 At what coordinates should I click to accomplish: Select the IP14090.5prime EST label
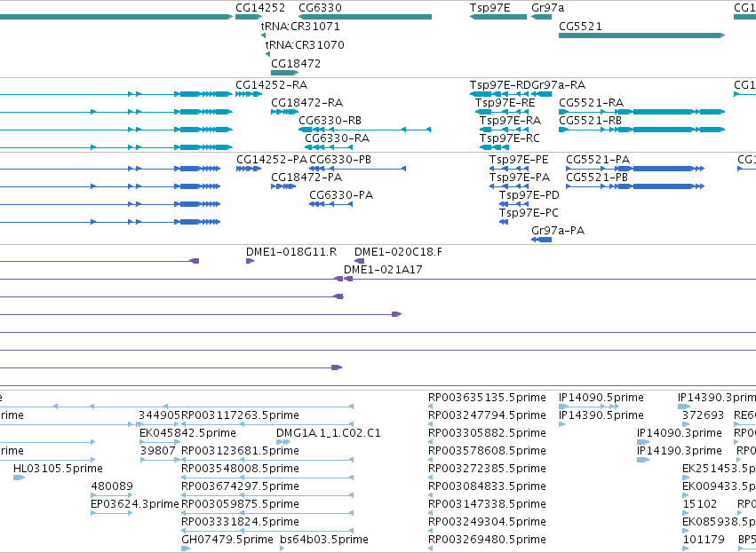click(x=601, y=398)
